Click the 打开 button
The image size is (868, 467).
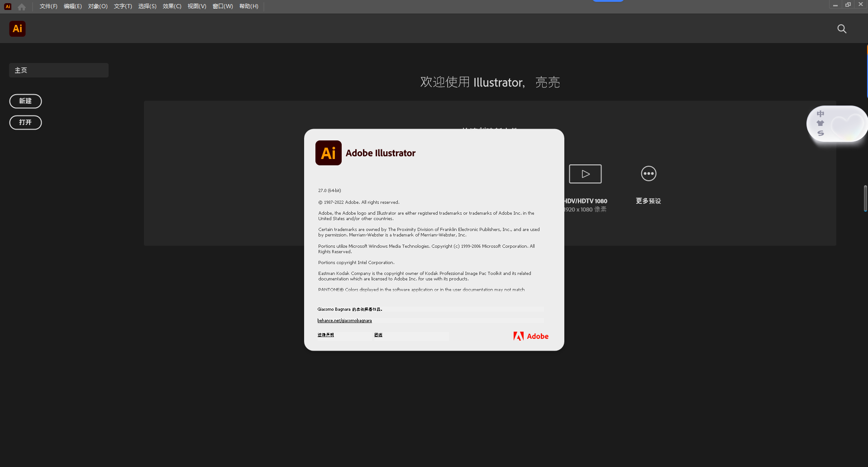point(25,122)
